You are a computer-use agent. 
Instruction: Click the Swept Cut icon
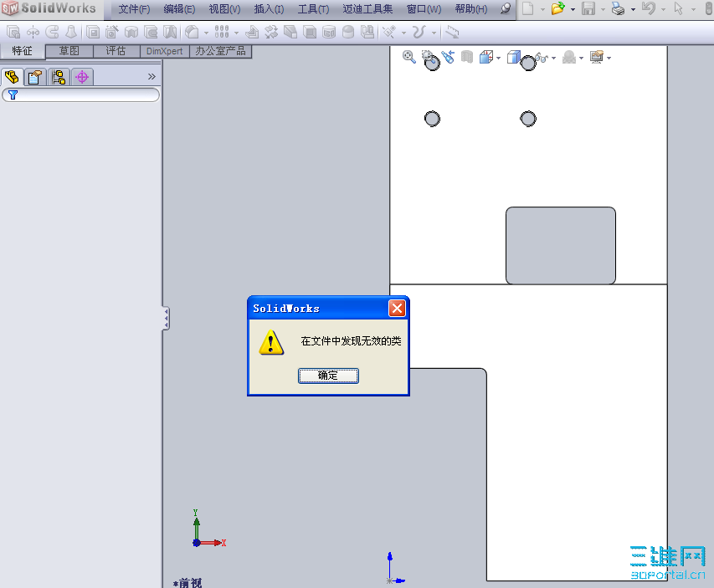click(151, 32)
